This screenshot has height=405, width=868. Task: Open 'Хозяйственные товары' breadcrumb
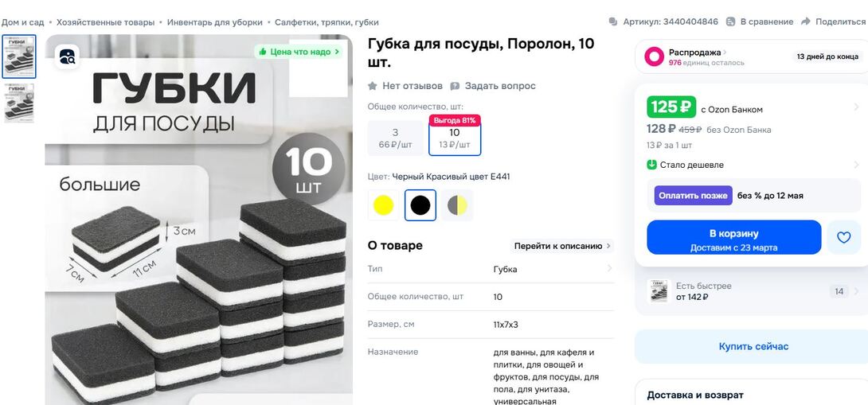105,23
